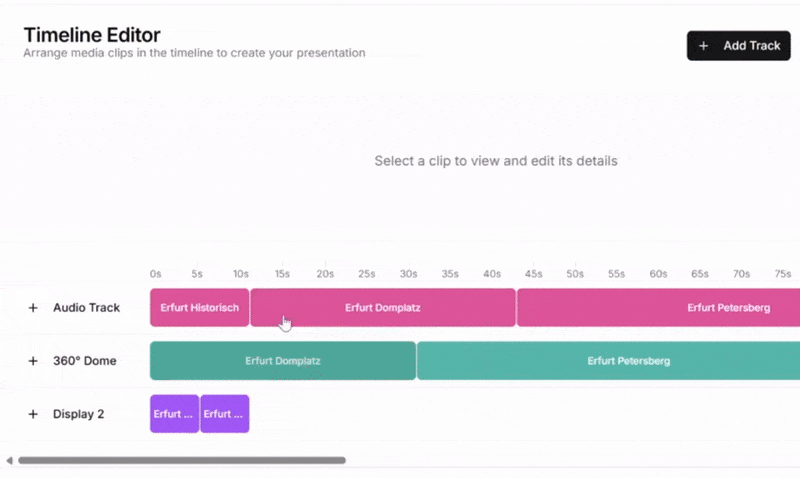800x478 pixels.
Task: Click the 60s mark on the time ruler
Action: tap(658, 274)
